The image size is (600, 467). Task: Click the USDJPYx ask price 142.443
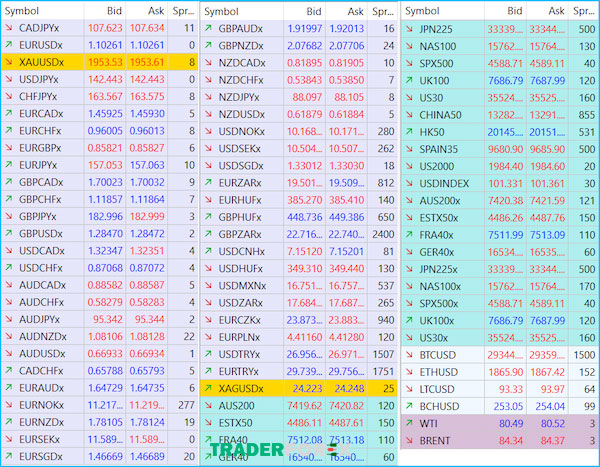[x=147, y=79]
